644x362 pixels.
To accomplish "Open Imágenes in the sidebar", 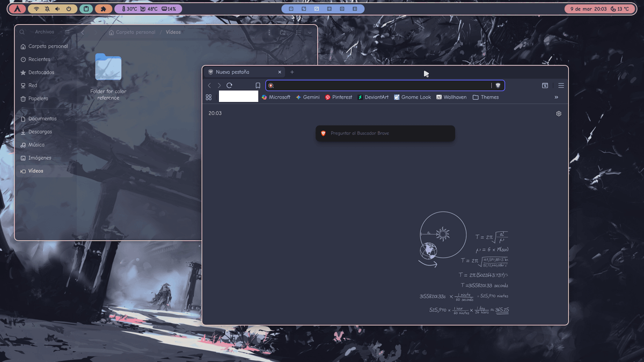I will pyautogui.click(x=45, y=158).
